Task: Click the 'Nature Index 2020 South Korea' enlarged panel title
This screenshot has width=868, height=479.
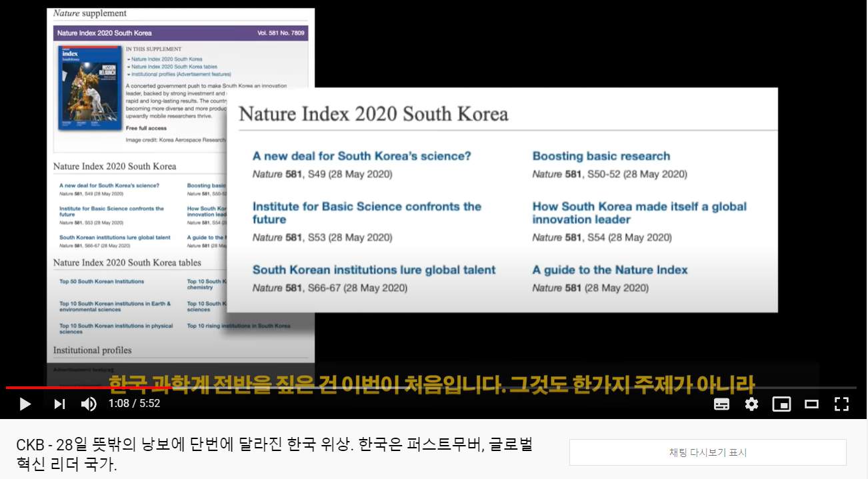Action: coord(373,114)
